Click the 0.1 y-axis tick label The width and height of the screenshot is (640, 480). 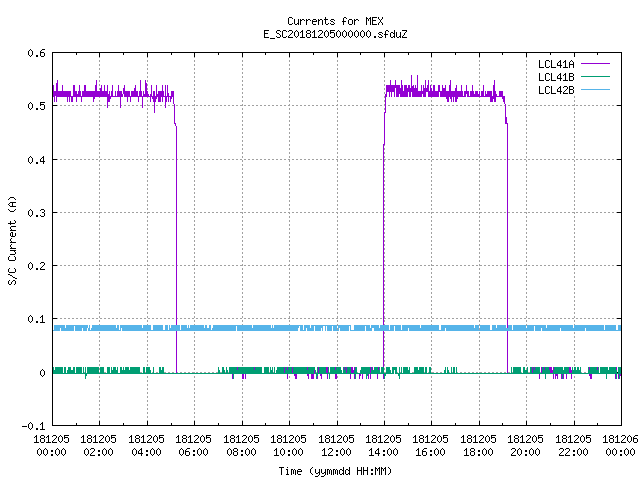[x=36, y=319]
